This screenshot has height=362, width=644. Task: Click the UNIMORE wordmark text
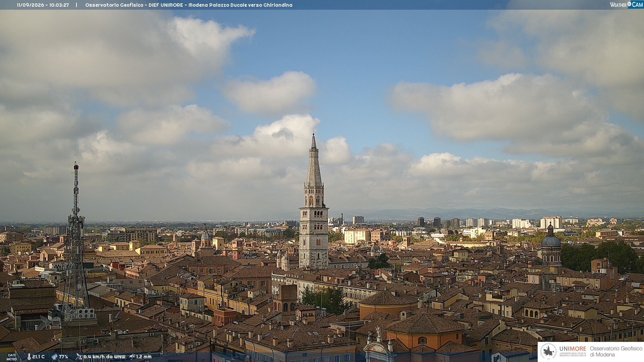tap(573, 349)
